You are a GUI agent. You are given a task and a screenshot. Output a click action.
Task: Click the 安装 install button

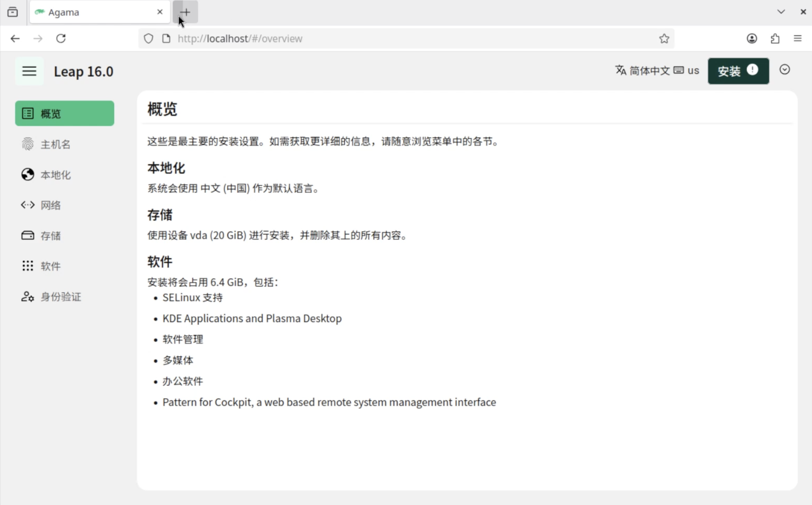coord(738,71)
